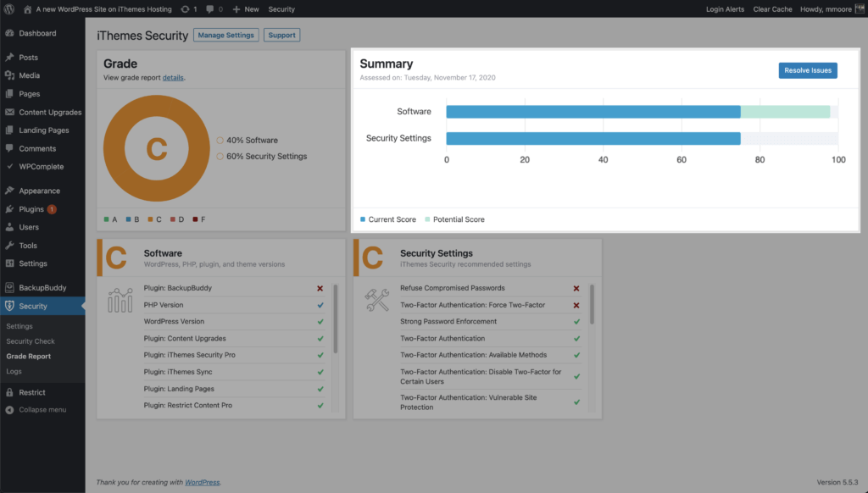Click the Dashboard gauge icon in the sidebar
The height and width of the screenshot is (493, 868).
9,33
